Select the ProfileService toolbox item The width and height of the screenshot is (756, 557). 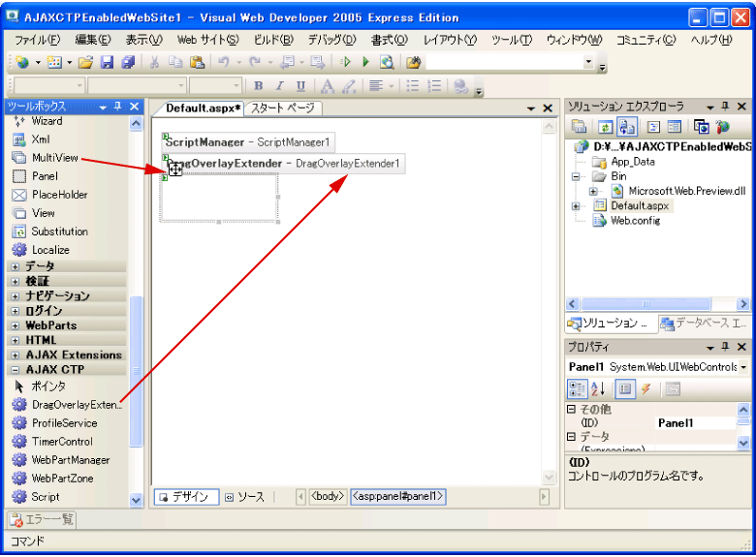point(55,422)
